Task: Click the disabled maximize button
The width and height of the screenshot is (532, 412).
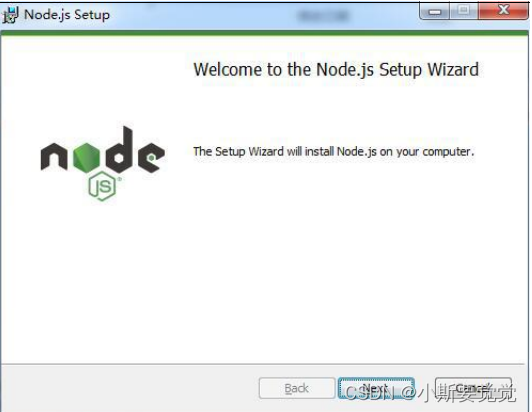Action: (464, 11)
